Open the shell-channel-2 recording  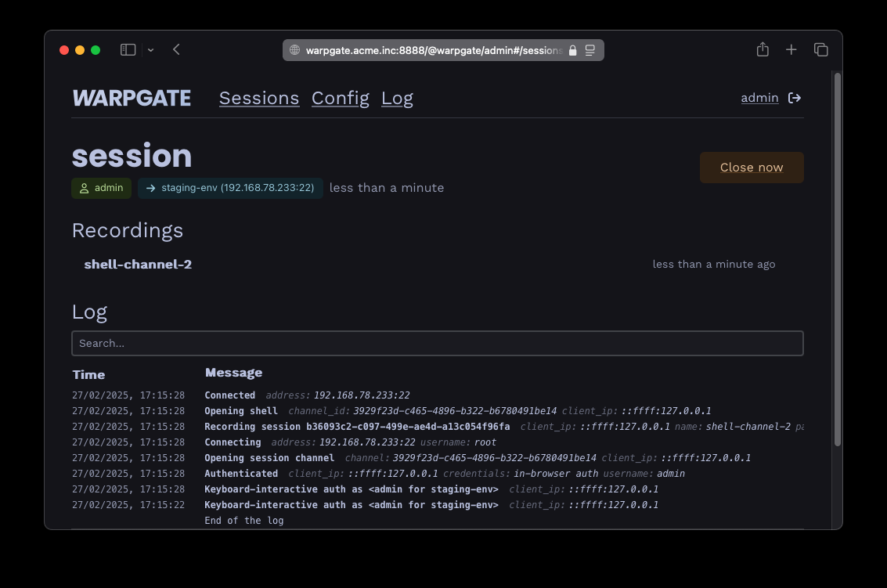click(138, 265)
